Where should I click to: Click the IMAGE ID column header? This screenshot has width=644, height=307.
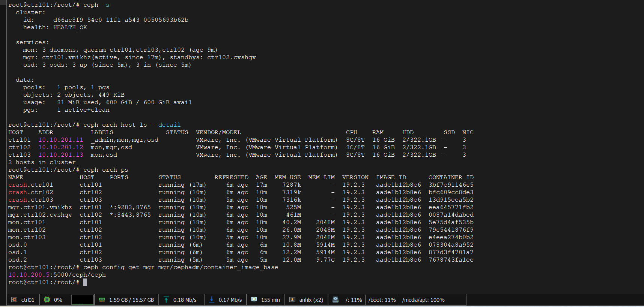pyautogui.click(x=391, y=177)
